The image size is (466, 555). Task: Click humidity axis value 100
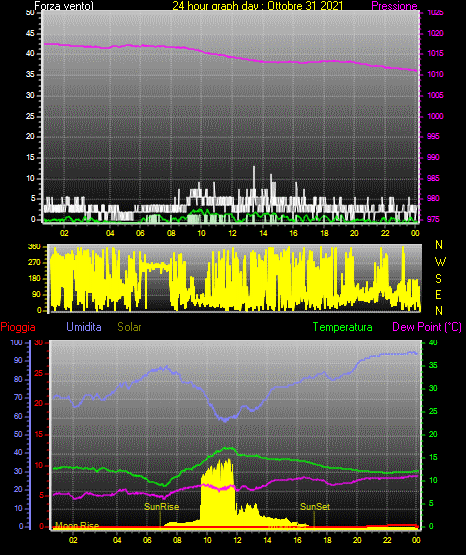click(x=17, y=342)
